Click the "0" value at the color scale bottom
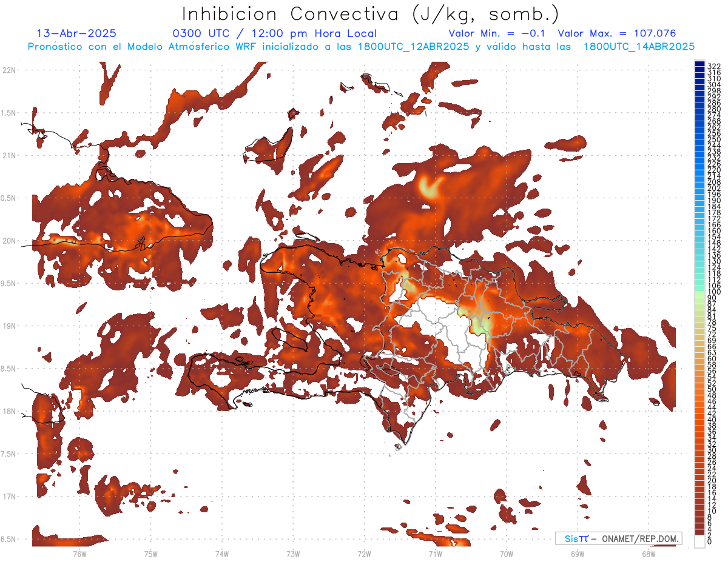This screenshot has width=728, height=562. point(710,542)
